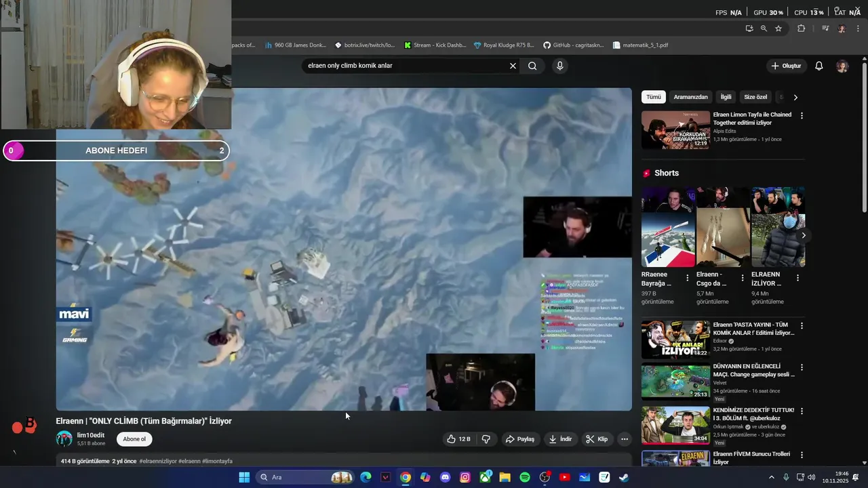Click the video player area
Image resolution: width=868 pixels, height=488 pixels.
(344, 249)
